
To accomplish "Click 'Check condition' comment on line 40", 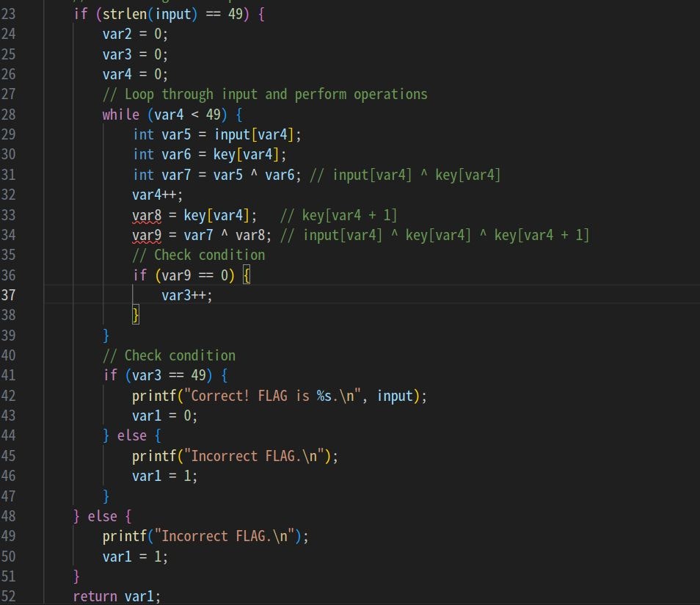I will pyautogui.click(x=169, y=356).
